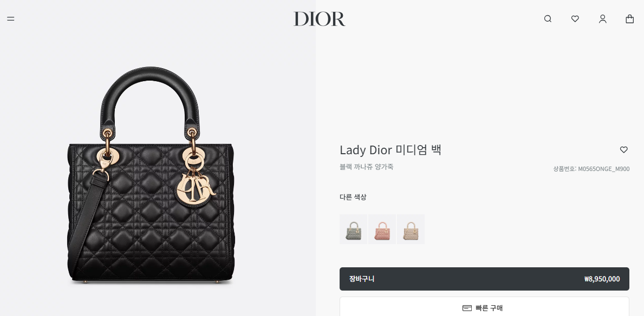Click the ₩8,950,000 price on cart button
This screenshot has height=316, width=644.
point(602,279)
